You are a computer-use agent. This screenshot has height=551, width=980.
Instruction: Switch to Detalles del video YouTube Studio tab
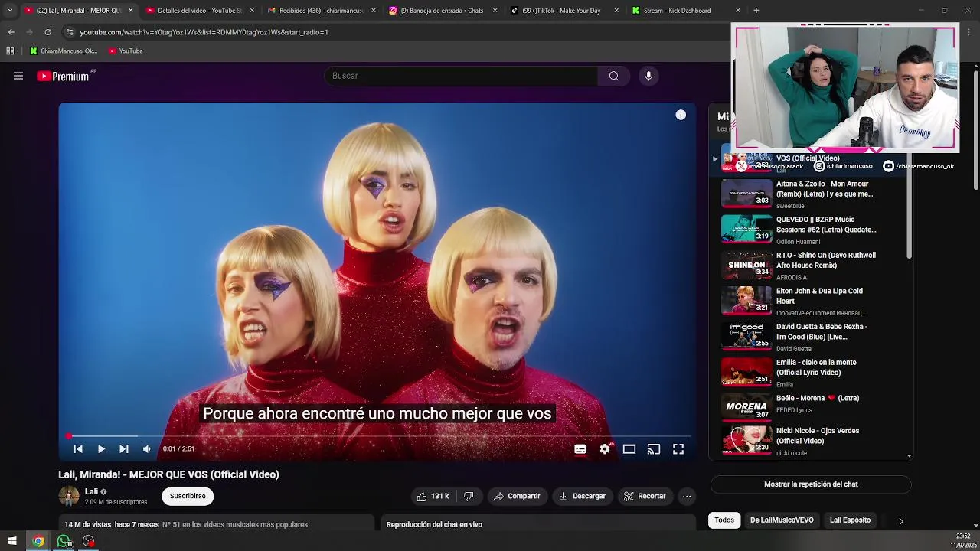[198, 11]
